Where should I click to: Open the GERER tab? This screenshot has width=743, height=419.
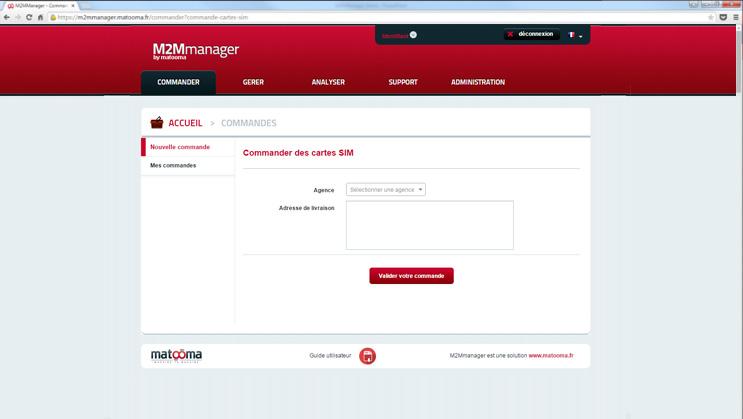[253, 82]
